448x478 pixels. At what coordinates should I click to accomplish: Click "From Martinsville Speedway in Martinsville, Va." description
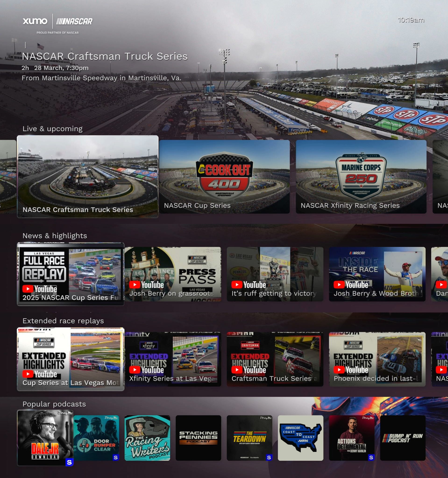click(101, 78)
